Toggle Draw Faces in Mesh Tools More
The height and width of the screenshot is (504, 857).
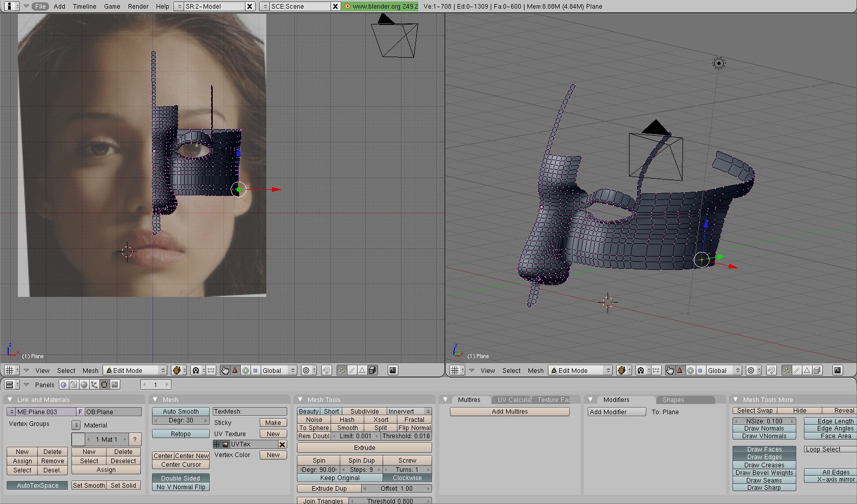coord(764,449)
